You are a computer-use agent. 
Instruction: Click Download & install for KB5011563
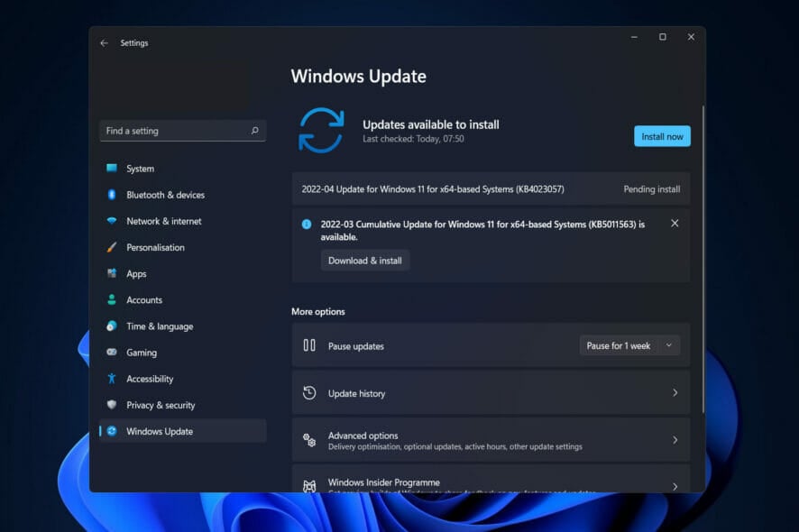coord(365,260)
